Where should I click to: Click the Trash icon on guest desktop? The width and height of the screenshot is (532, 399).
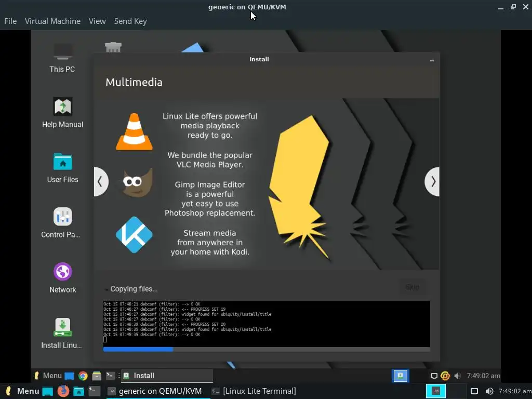point(113,47)
